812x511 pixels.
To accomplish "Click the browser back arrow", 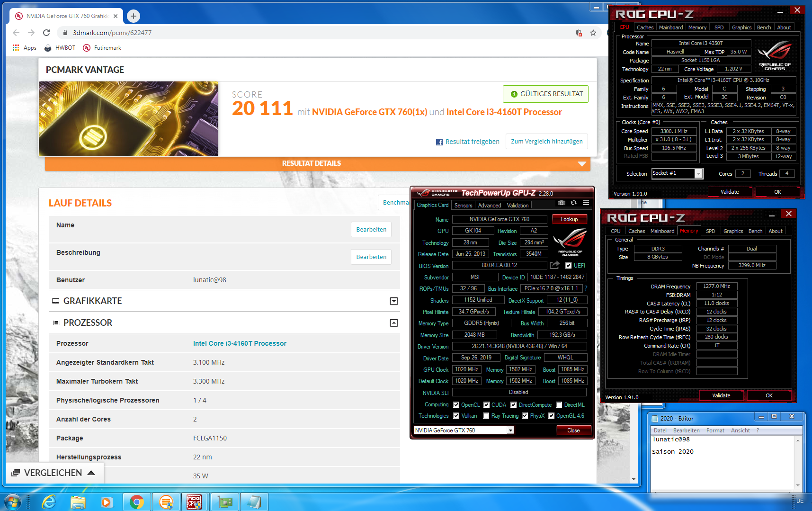I will coord(16,33).
